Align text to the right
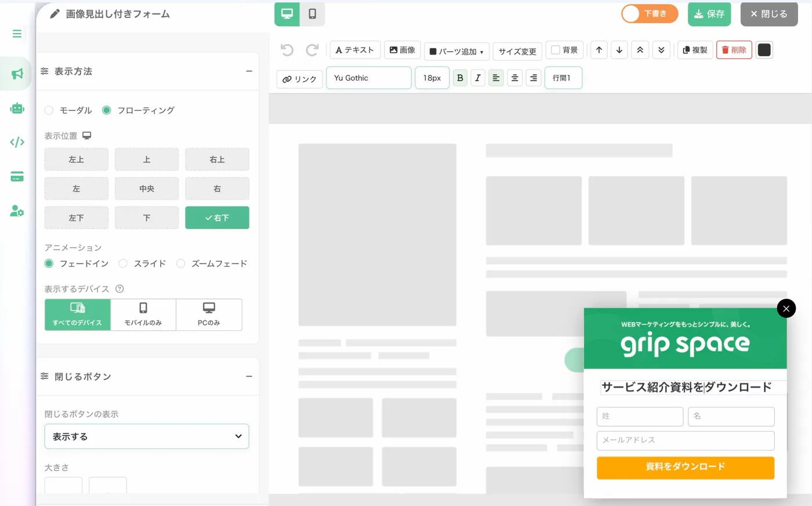This screenshot has width=812, height=506. [x=534, y=78]
